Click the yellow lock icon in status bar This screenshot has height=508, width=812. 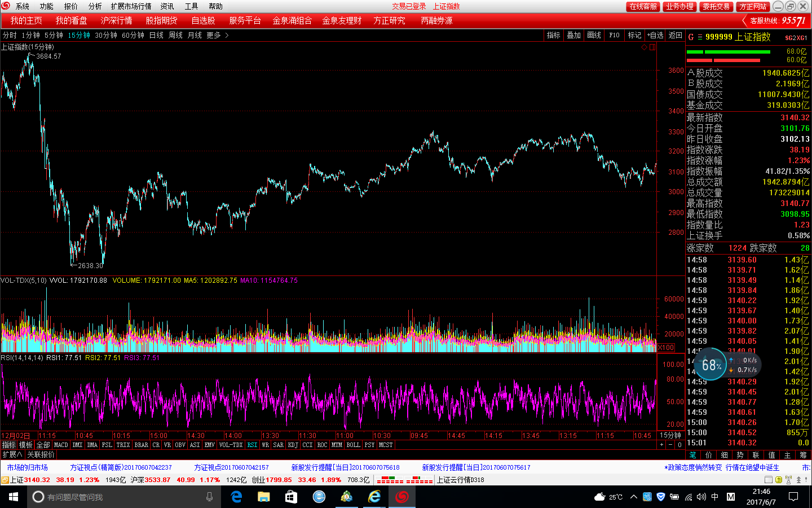(779, 480)
